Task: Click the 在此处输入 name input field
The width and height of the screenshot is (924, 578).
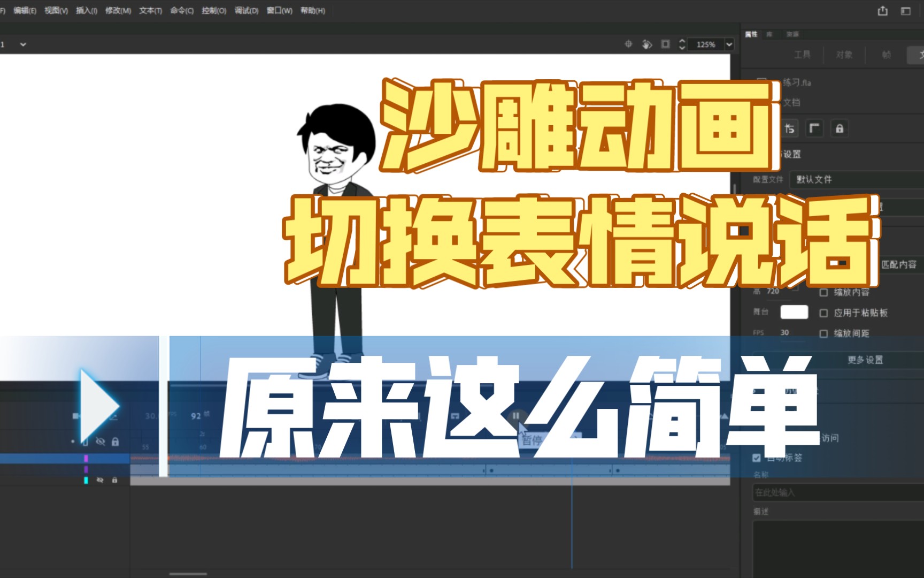Action: 838,492
